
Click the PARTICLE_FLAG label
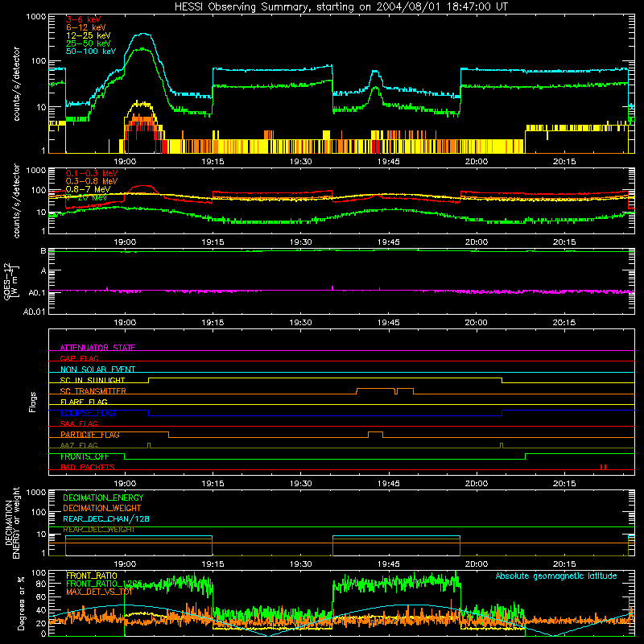pyautogui.click(x=90, y=435)
